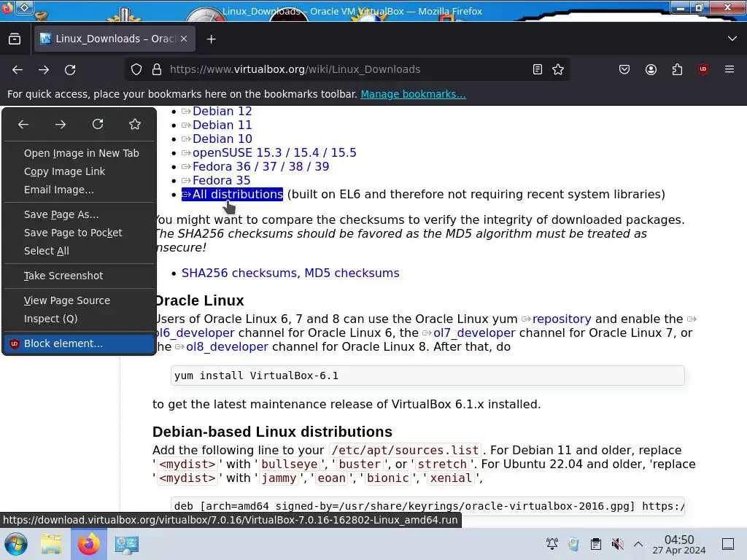747x560 pixels.
Task: Click the yum install VirtualBox-6.1 code box
Action: (x=427, y=376)
